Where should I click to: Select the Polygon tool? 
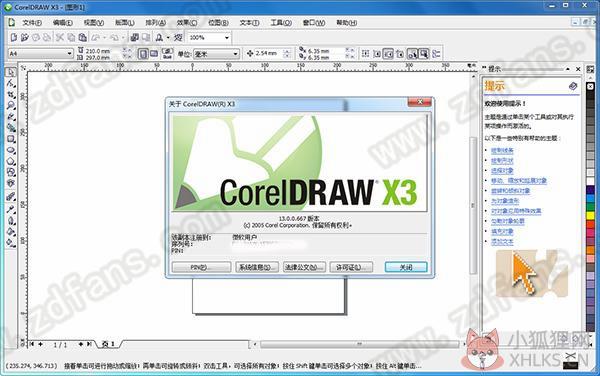(11, 161)
